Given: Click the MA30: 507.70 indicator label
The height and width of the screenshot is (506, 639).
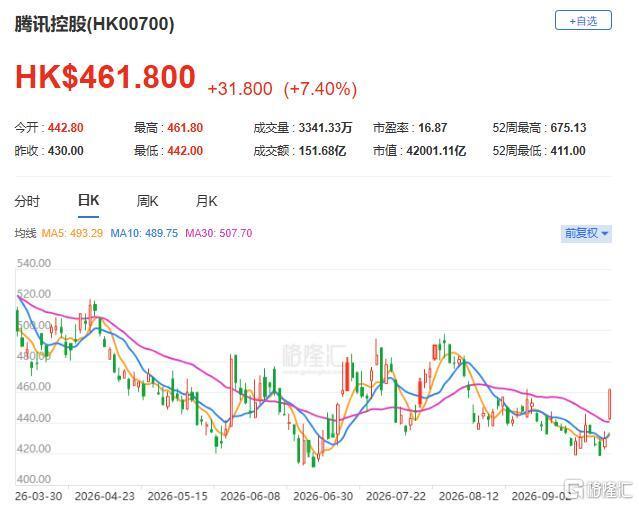Looking at the screenshot, I should click(219, 233).
